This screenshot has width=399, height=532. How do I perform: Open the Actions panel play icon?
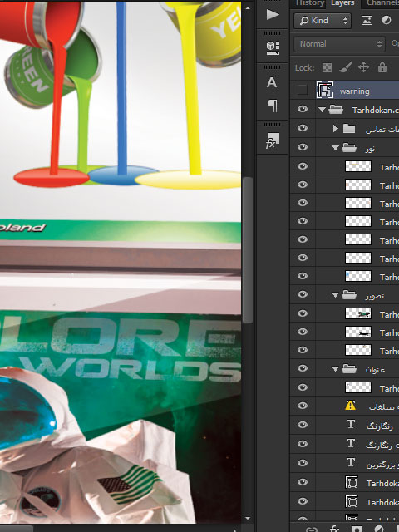[273, 15]
